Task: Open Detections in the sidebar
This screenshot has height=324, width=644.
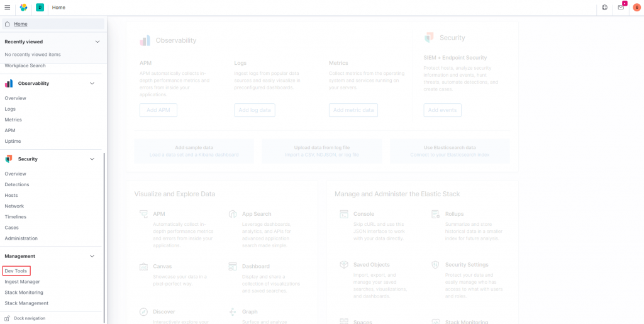Action: pos(17,184)
